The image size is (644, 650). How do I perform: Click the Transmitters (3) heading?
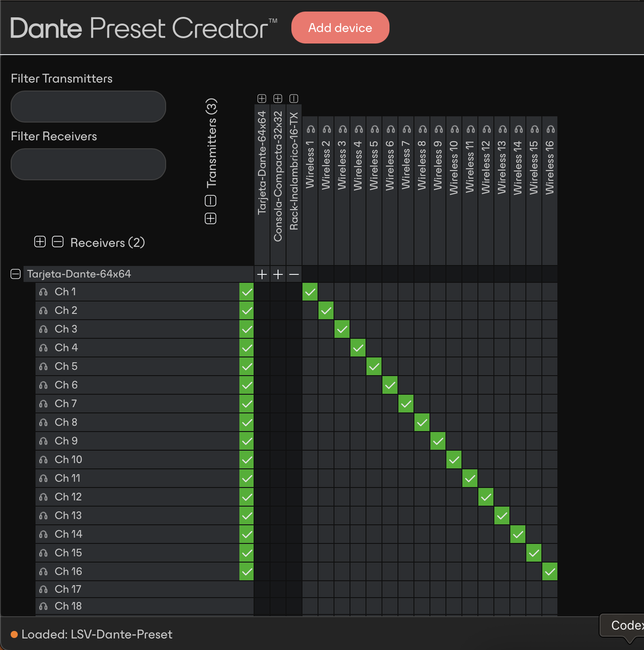[212, 143]
